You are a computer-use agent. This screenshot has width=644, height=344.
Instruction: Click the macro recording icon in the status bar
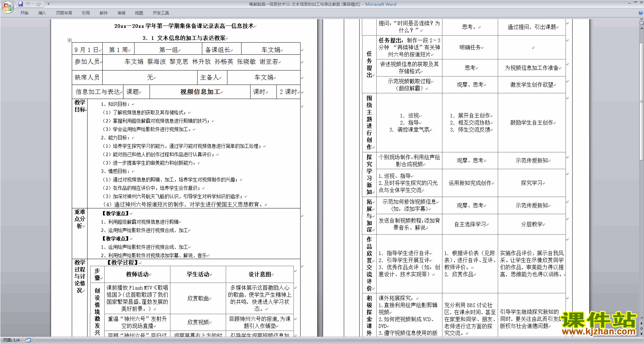(28, 340)
